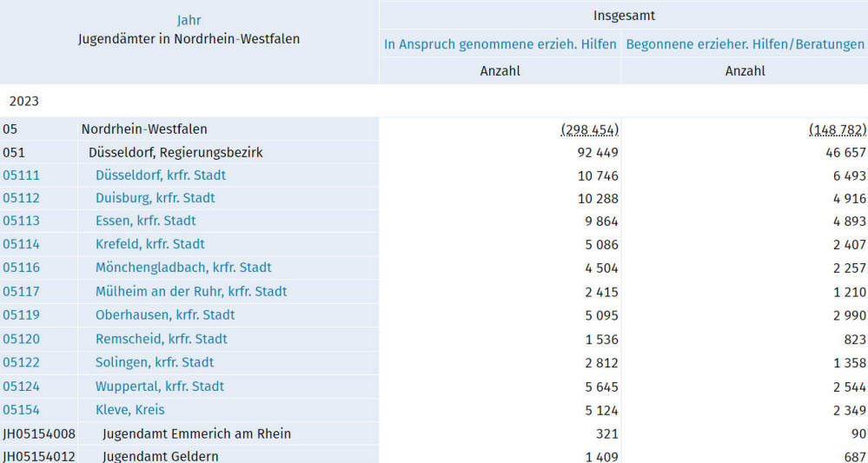Open Kleve, Kreis link
The image size is (868, 463).
[x=130, y=410]
